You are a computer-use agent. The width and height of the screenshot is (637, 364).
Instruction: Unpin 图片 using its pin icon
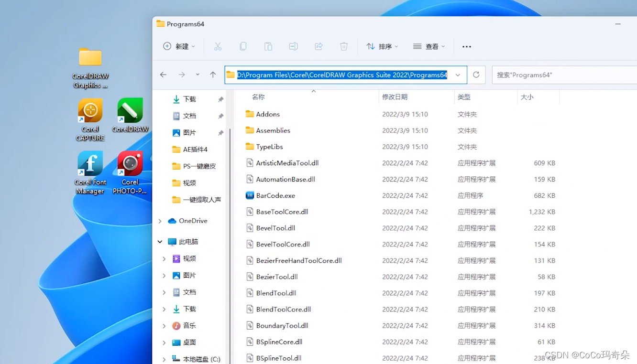(220, 133)
